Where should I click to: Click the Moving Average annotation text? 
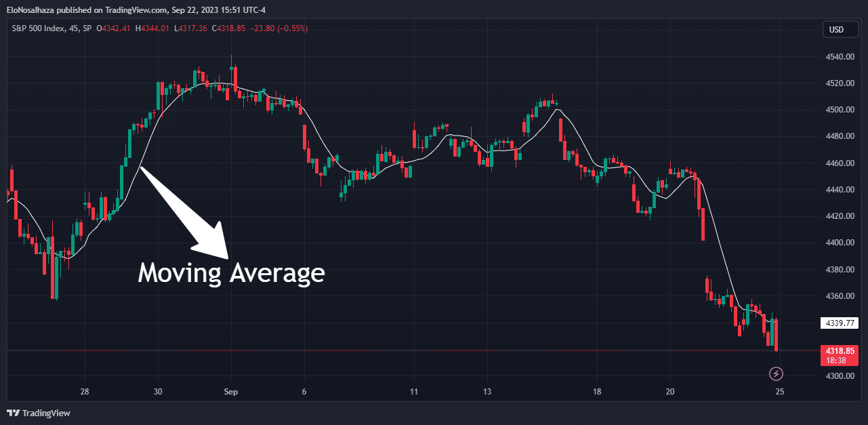click(x=230, y=273)
